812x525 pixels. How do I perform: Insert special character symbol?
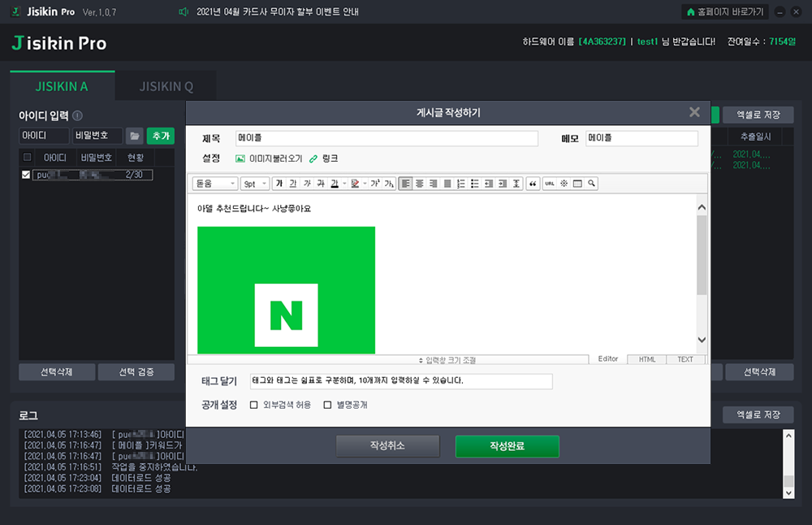click(x=564, y=184)
